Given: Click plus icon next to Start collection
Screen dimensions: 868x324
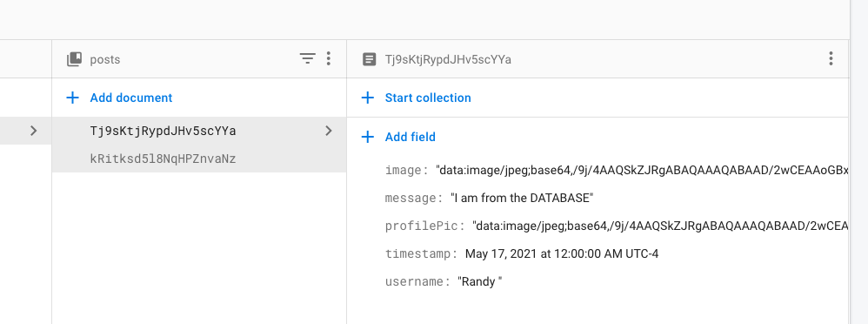Looking at the screenshot, I should pos(368,98).
